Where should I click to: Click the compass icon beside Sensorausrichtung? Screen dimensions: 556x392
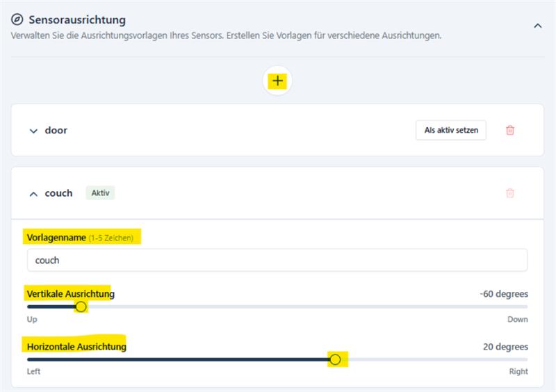click(17, 20)
